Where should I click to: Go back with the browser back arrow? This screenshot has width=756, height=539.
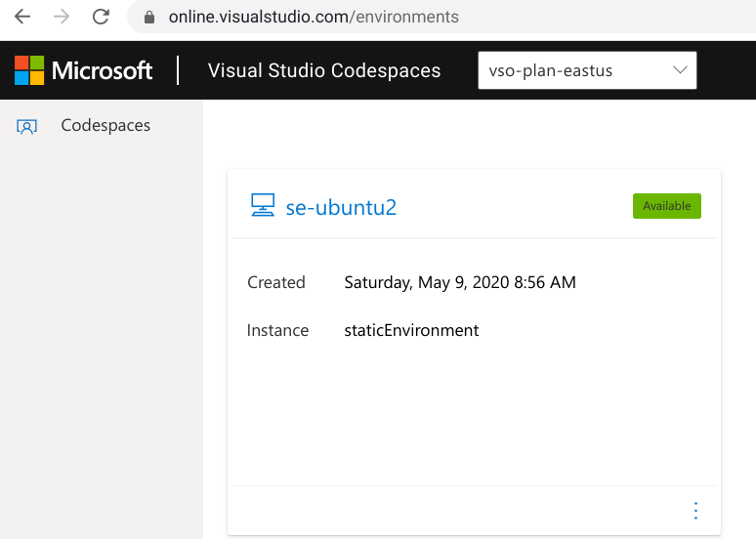click(x=22, y=17)
